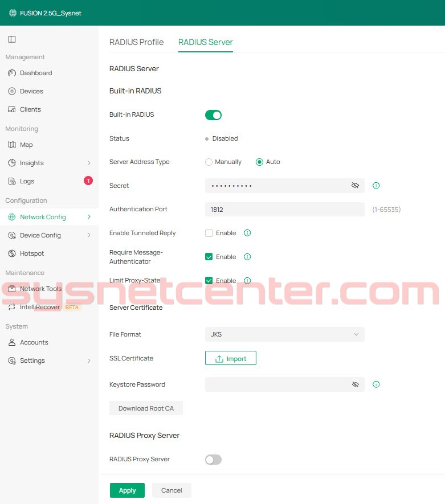445x504 pixels.
Task: Click the info icon beside Secret field
Action: [x=376, y=186]
